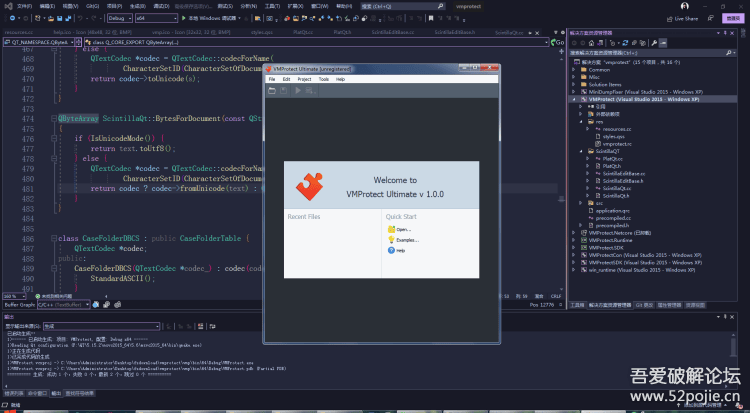This screenshot has width=750, height=413.
Task: Click the blue globe icon beside the Buffer Graph dropdown
Action: point(96,304)
